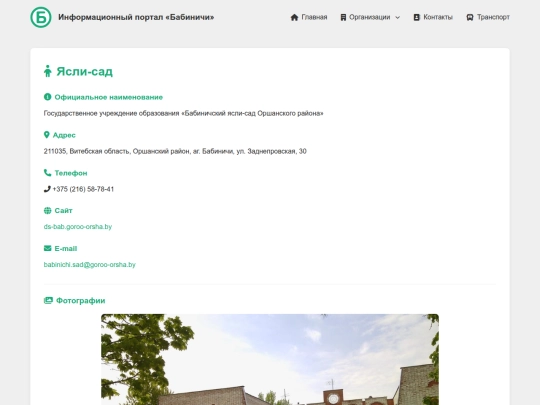This screenshot has width=540, height=405.
Task: Open the ds-bab.goroo-orsha.by website link
Action: pyautogui.click(x=78, y=227)
